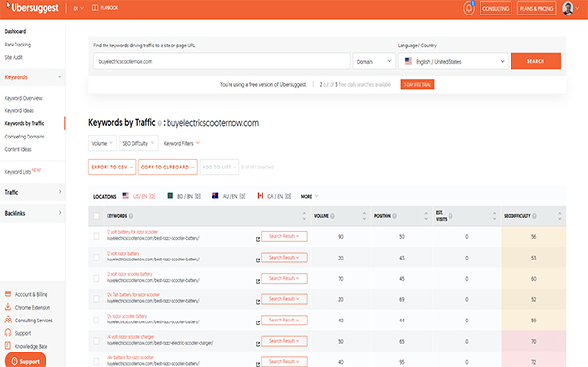Viewport: 588px width, 367px height.
Task: Sort the table by Volume arrows
Action: point(364,216)
